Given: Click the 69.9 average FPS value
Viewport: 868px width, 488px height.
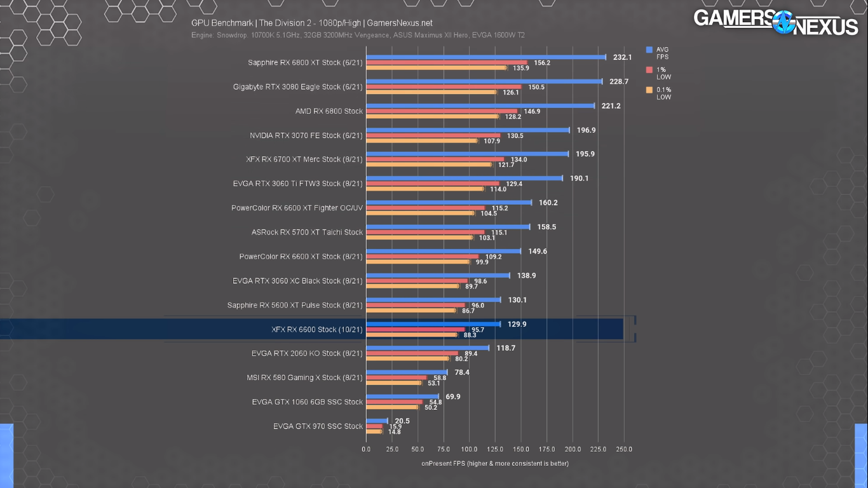Looking at the screenshot, I should coord(453,396).
